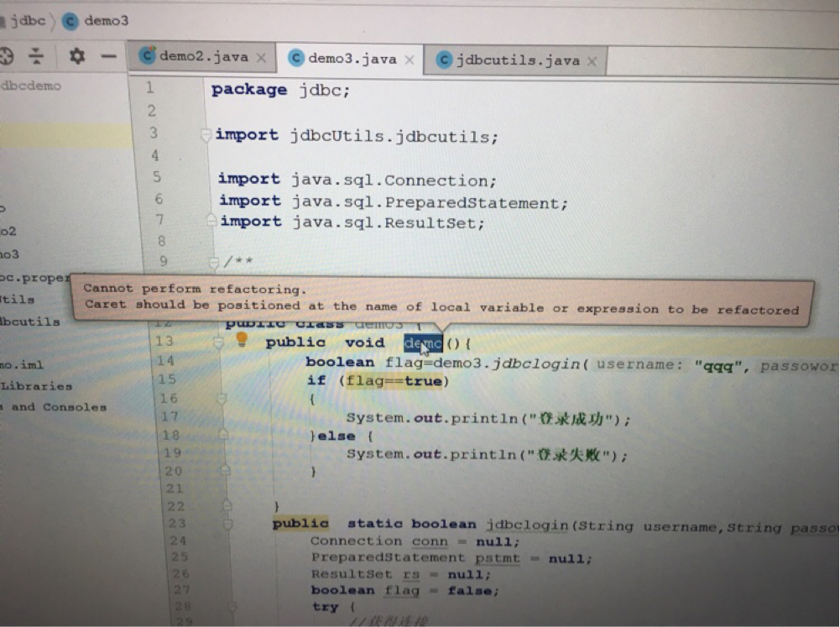The height and width of the screenshot is (627, 840).
Task: Click the fold marker on line 20
Action: click(x=226, y=471)
